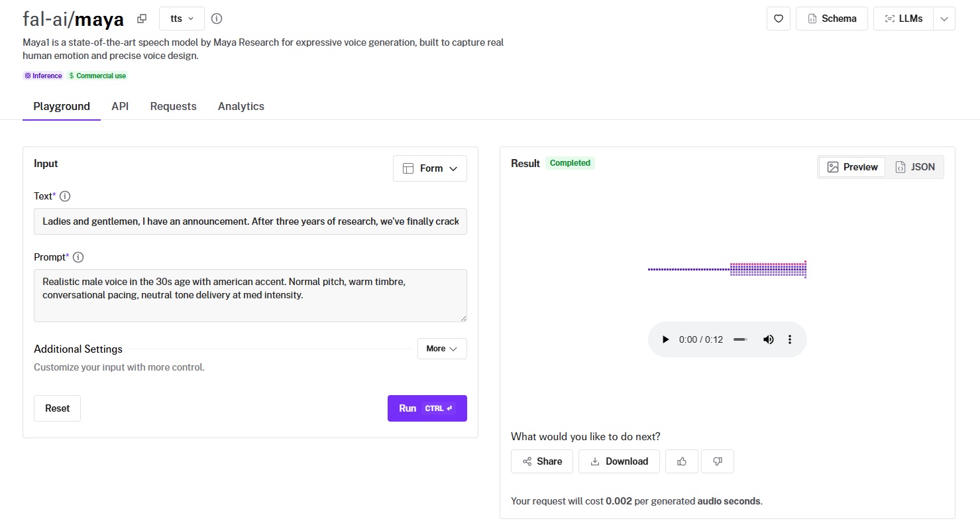This screenshot has width=980, height=531.
Task: Click the info icon beside tts
Action: 216,19
